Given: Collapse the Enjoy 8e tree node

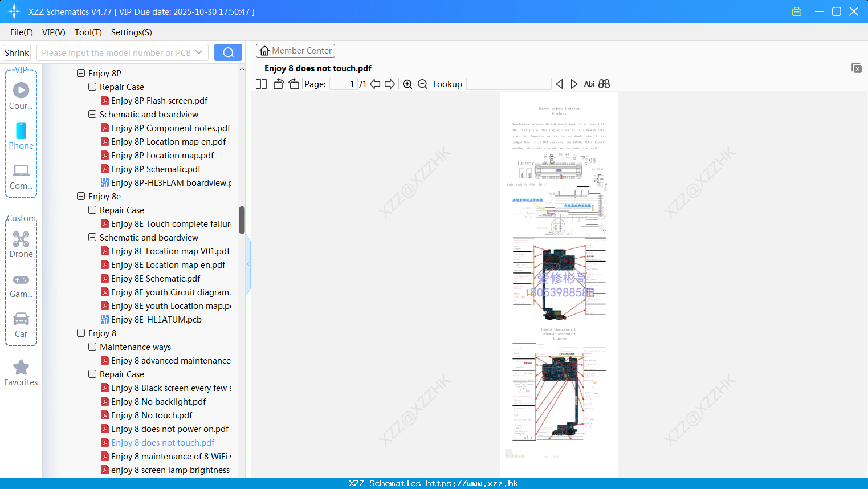Looking at the screenshot, I should 81,196.
